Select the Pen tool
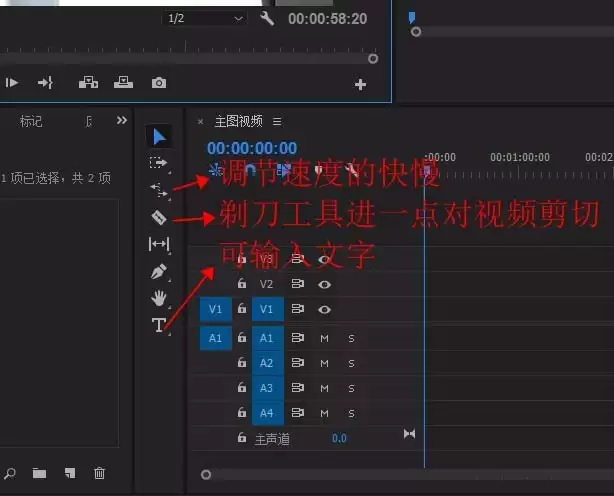The width and height of the screenshot is (614, 496). point(159,271)
